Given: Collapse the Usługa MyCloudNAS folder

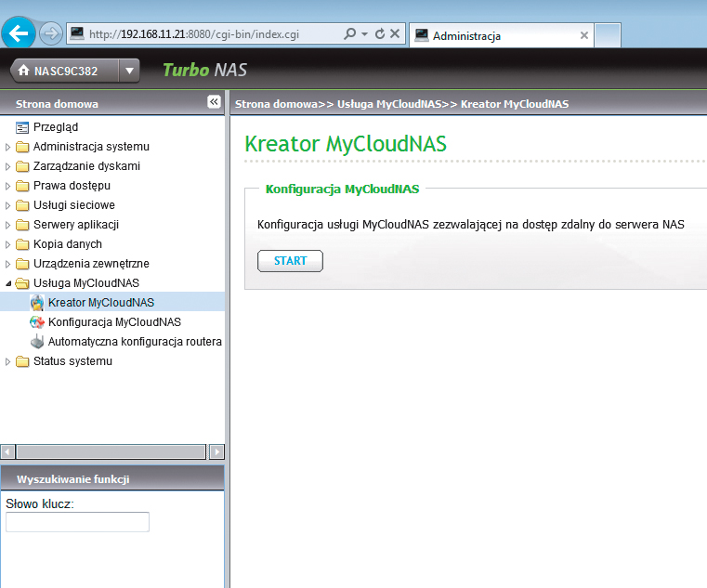Looking at the screenshot, I should [9, 283].
